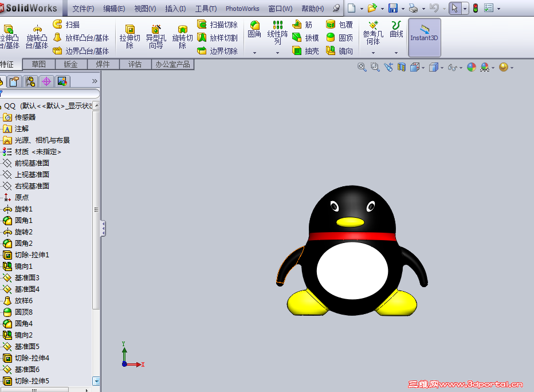Toggle the Instant3D button

click(425, 37)
